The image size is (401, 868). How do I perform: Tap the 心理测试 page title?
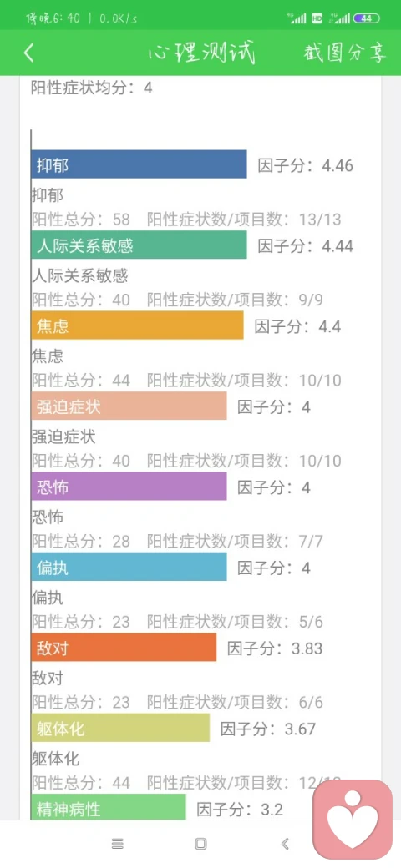(x=201, y=53)
